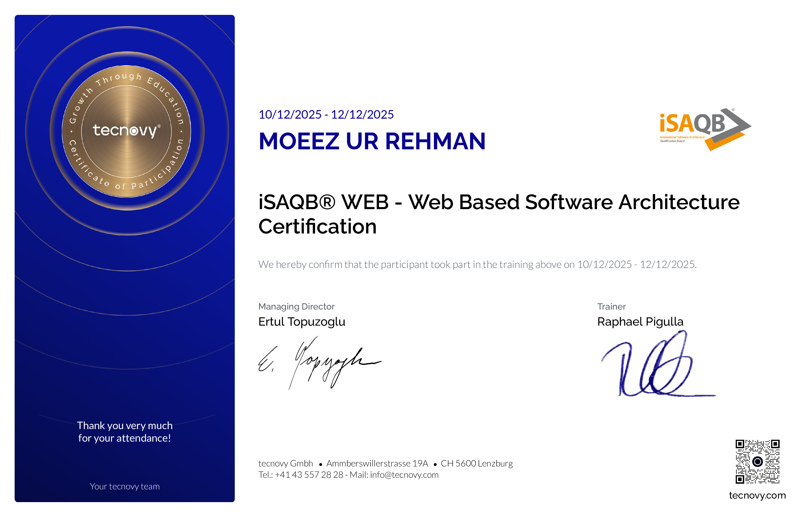Click the 'Managing Director' label
The image size is (812, 517).
coord(297,306)
